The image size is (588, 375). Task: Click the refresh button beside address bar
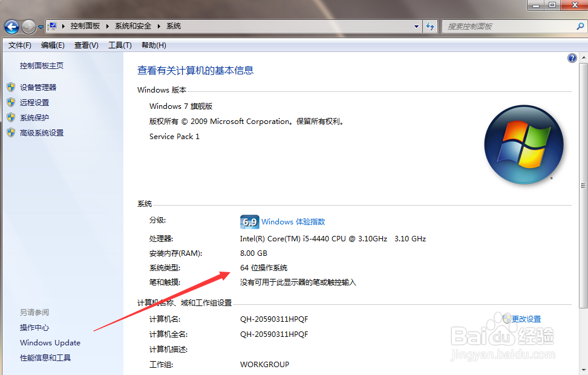point(430,26)
